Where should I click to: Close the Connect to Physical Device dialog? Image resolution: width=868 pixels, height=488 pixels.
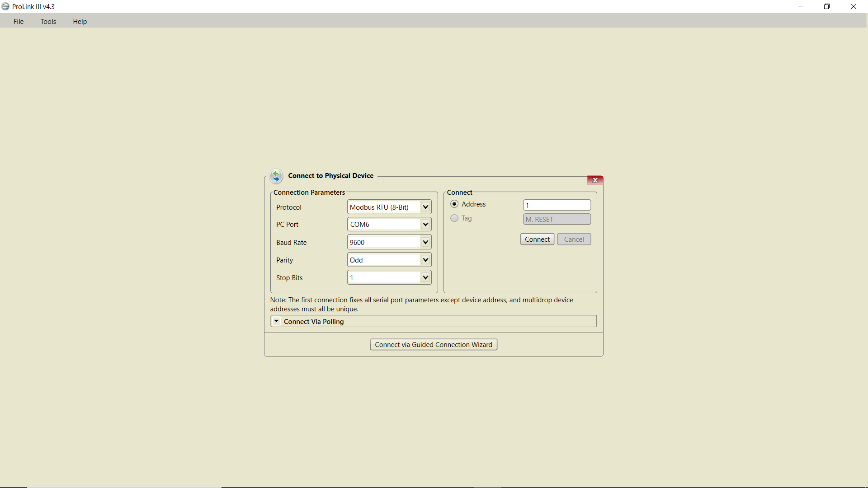tap(594, 179)
